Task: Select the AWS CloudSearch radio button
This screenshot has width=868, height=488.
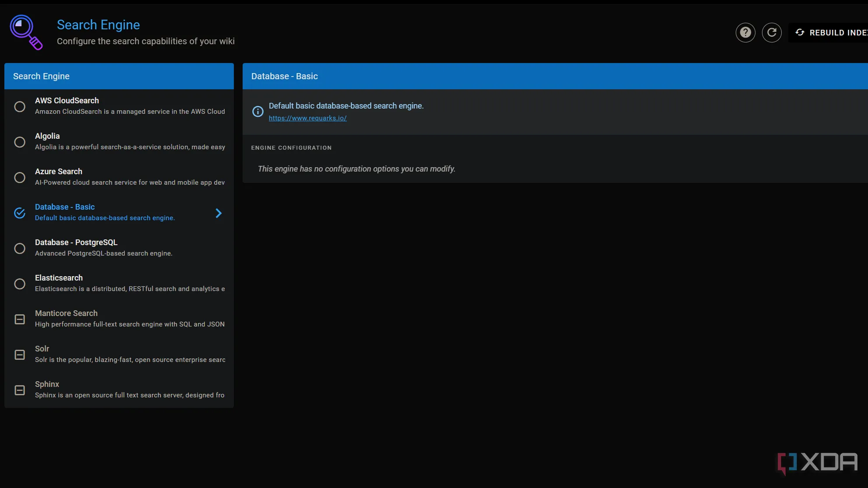Action: [20, 106]
